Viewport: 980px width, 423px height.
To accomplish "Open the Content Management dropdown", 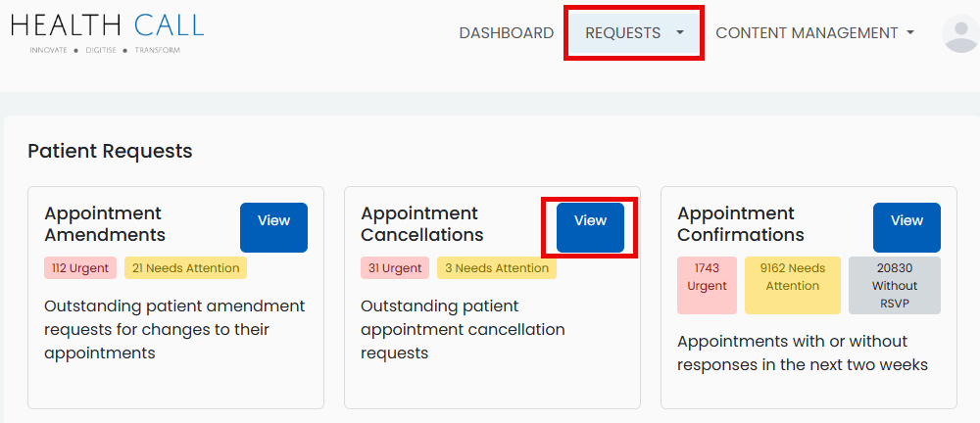I will click(x=814, y=32).
